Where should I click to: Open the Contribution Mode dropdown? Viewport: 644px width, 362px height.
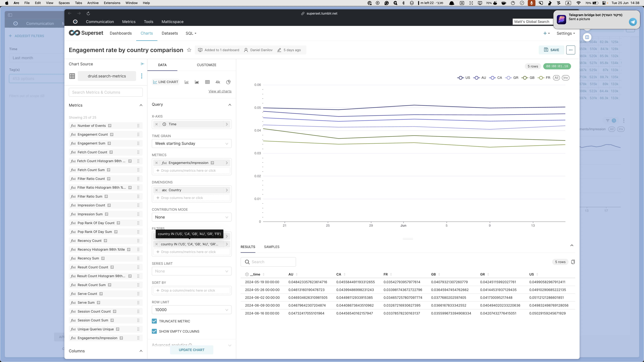pyautogui.click(x=191, y=217)
